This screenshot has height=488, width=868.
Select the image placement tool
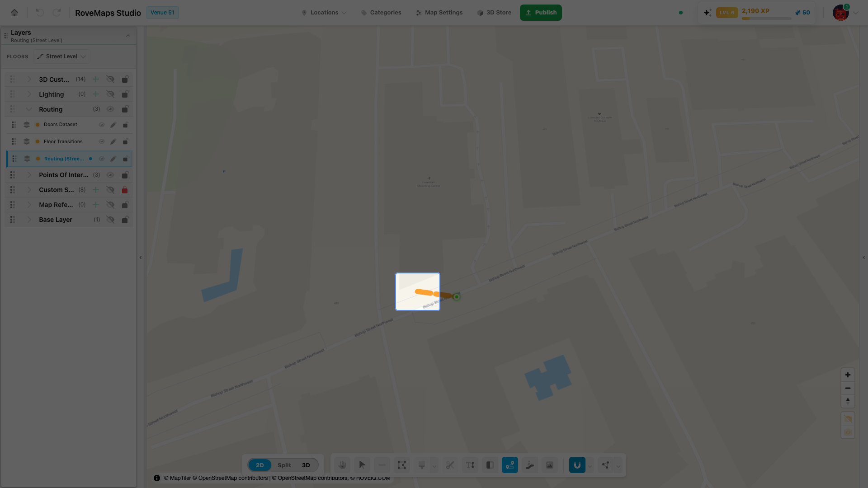click(x=550, y=465)
